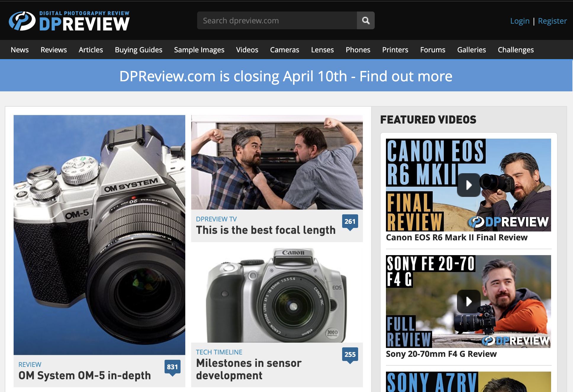Open the two men fighting thumbnail
573x392 pixels.
coord(277,162)
